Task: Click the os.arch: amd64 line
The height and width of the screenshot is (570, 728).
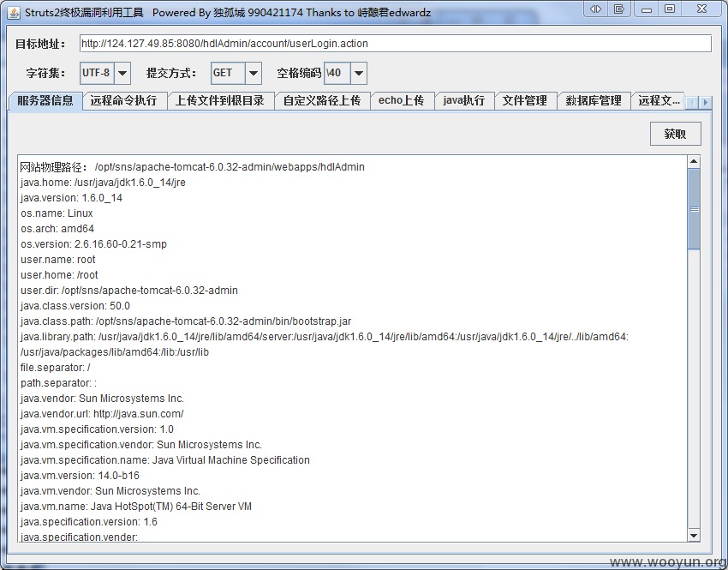Action: (57, 229)
